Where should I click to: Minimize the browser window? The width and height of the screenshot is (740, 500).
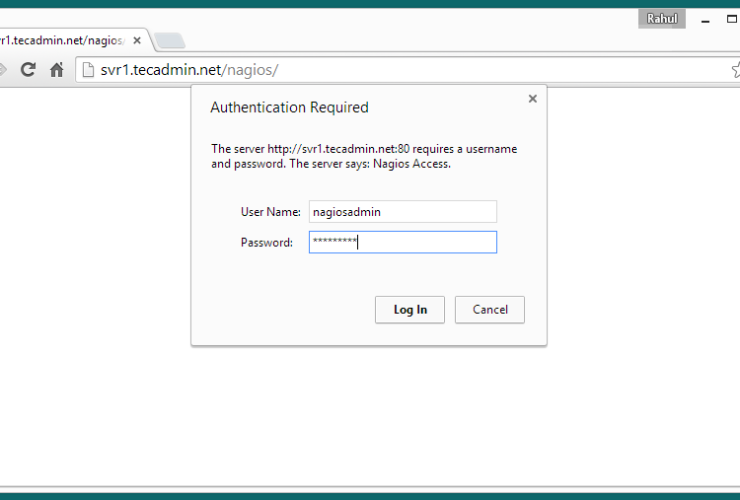pyautogui.click(x=707, y=19)
